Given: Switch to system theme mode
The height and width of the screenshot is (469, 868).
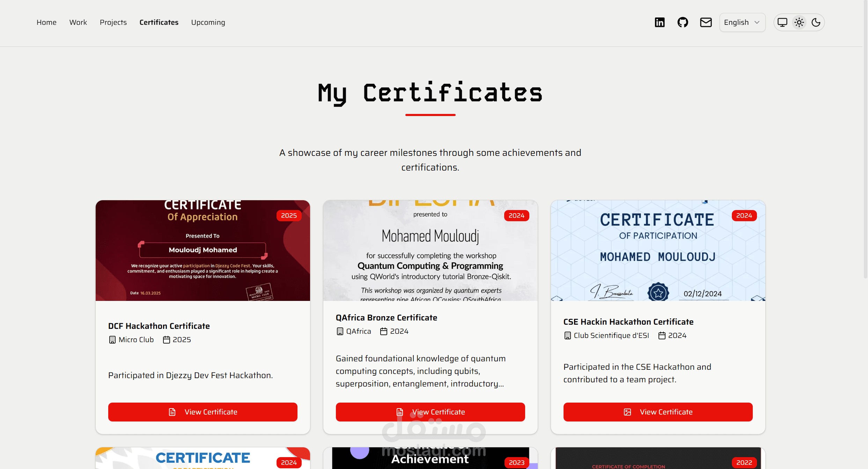Looking at the screenshot, I should click(782, 22).
